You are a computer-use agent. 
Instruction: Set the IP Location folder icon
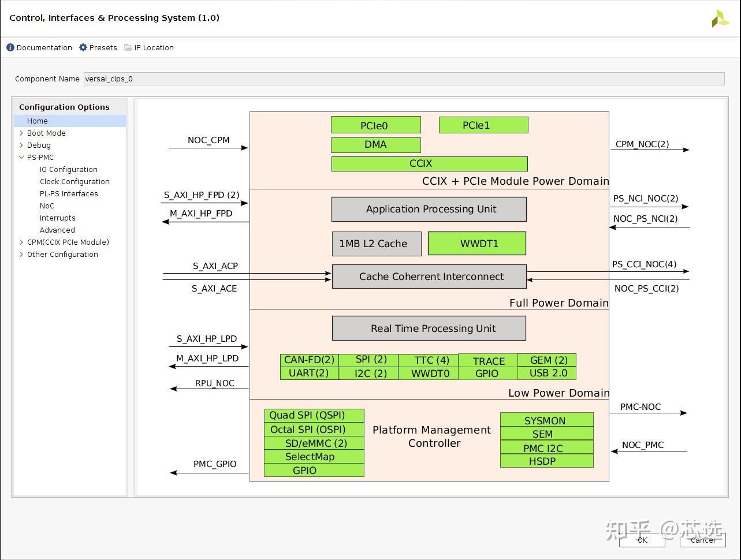point(128,47)
